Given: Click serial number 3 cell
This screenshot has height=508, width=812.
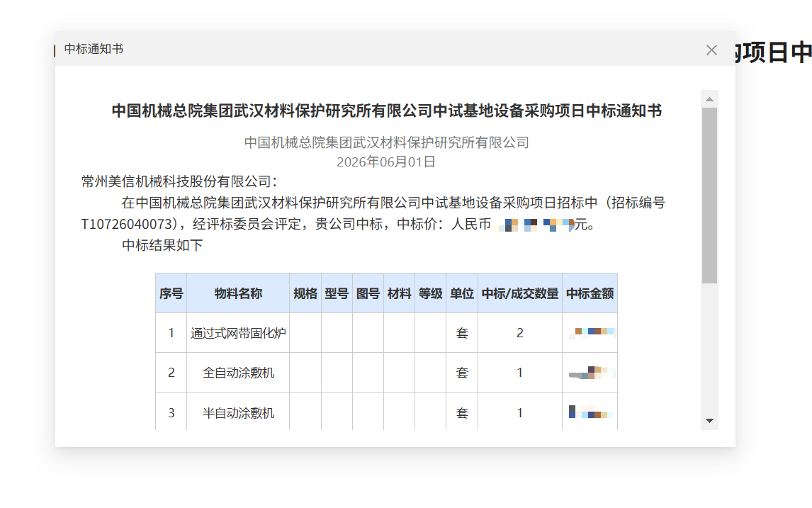Looking at the screenshot, I should pos(171,413).
